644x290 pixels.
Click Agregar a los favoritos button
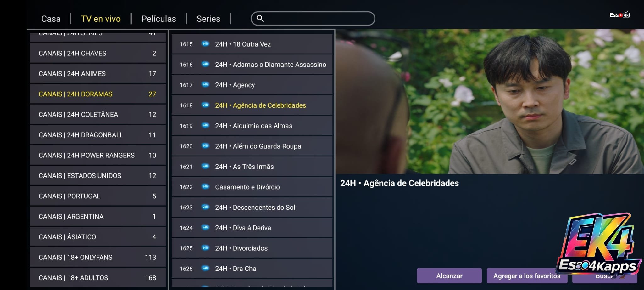[x=527, y=276]
